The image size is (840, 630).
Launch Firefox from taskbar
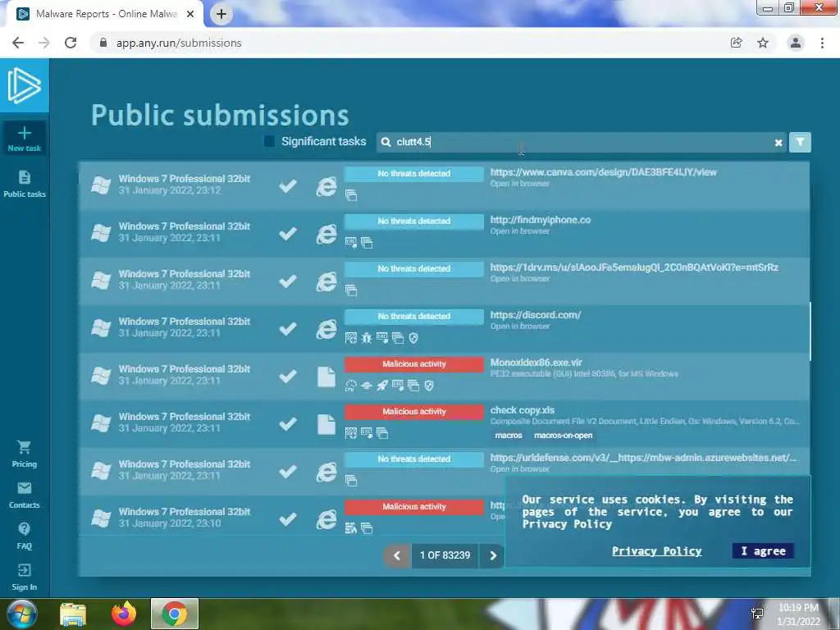pyautogui.click(x=124, y=614)
